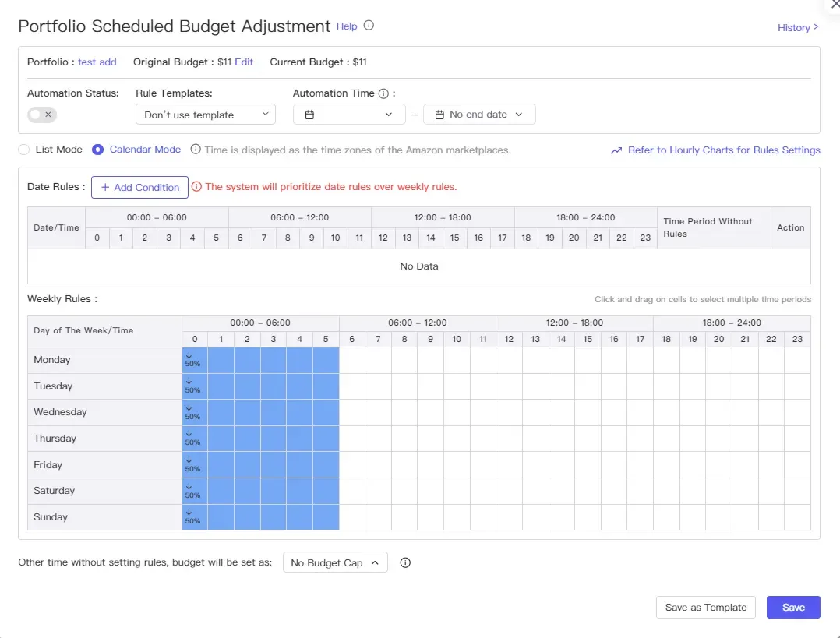The width and height of the screenshot is (840, 638).
Task: Click the info icon next to Help
Action: click(369, 25)
